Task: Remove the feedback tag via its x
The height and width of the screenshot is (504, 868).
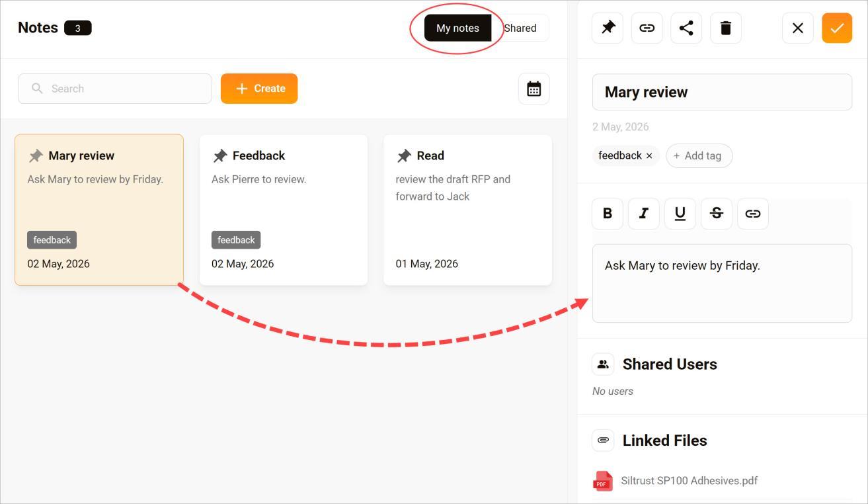Action: point(649,155)
